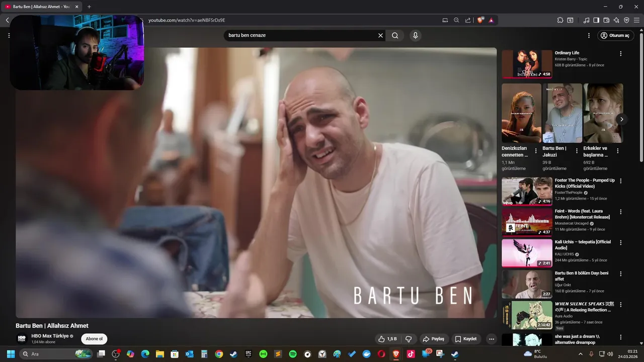The height and width of the screenshot is (362, 644).
Task: Open the Leo AI sparkle icon
Action: coord(616,20)
